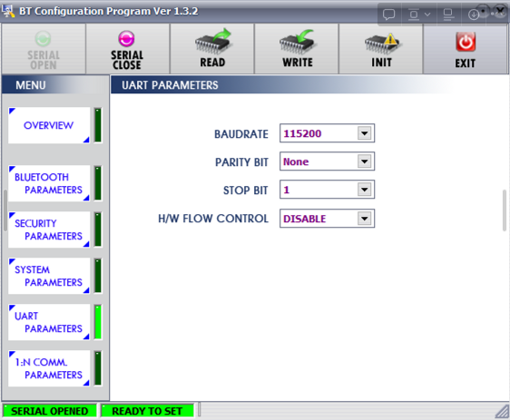Click the UART PARAMETERS panel heading
510x420 pixels.
point(170,85)
